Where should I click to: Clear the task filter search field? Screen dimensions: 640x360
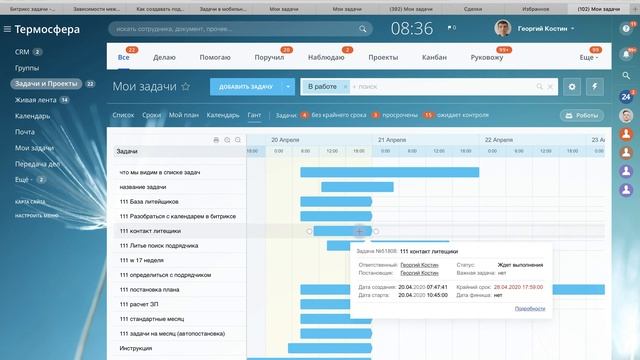tap(550, 87)
